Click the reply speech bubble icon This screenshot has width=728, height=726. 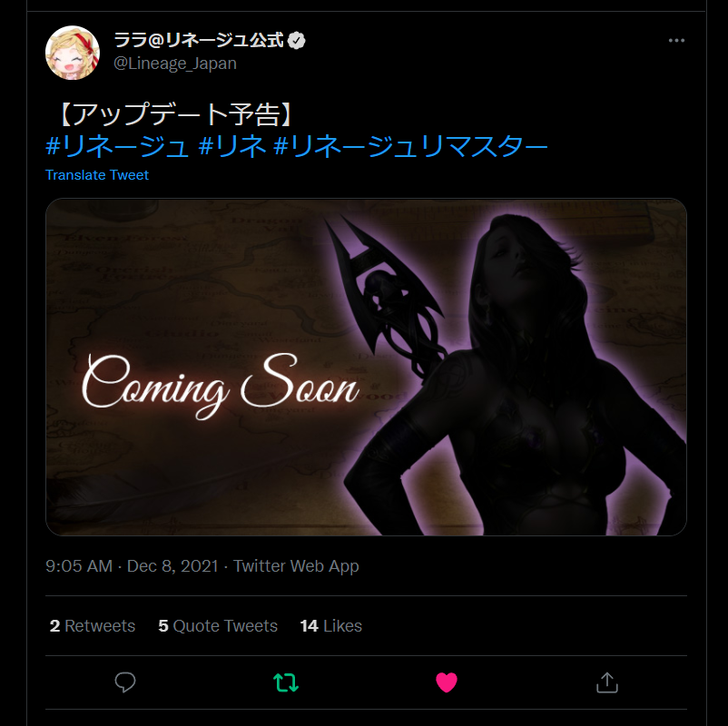coord(125,682)
